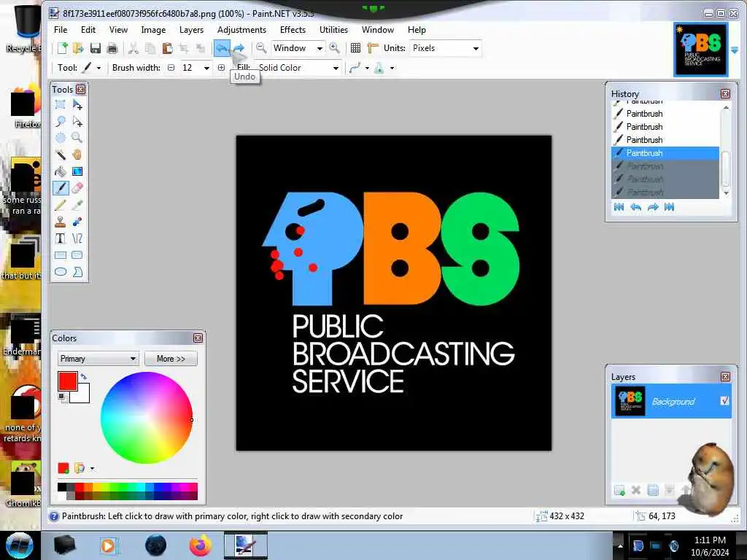
Task: Rewind history to the first step
Action: click(619, 206)
